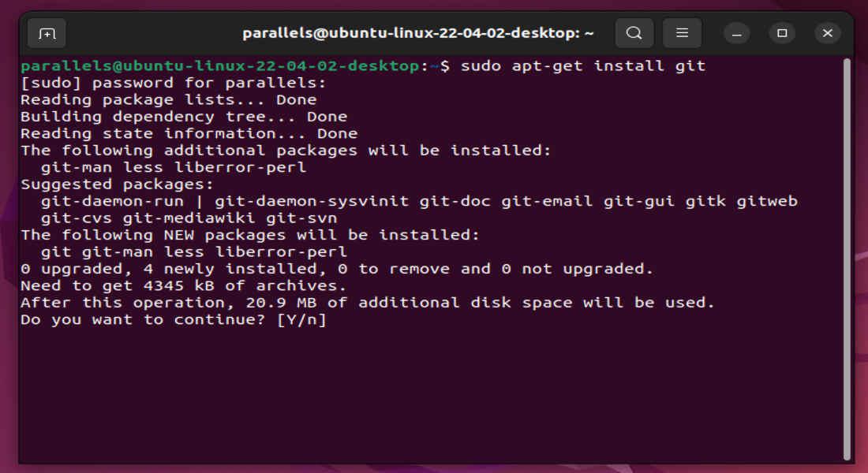Viewport: 868px width, 473px height.
Task: Click the terminal search magnifier icon
Action: (x=634, y=33)
